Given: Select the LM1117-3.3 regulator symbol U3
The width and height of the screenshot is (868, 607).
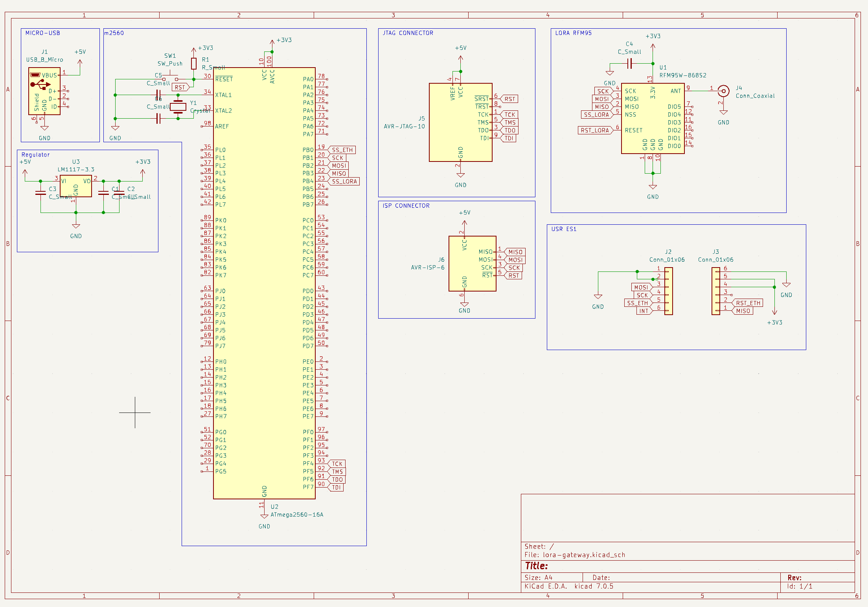Looking at the screenshot, I should click(x=76, y=186).
